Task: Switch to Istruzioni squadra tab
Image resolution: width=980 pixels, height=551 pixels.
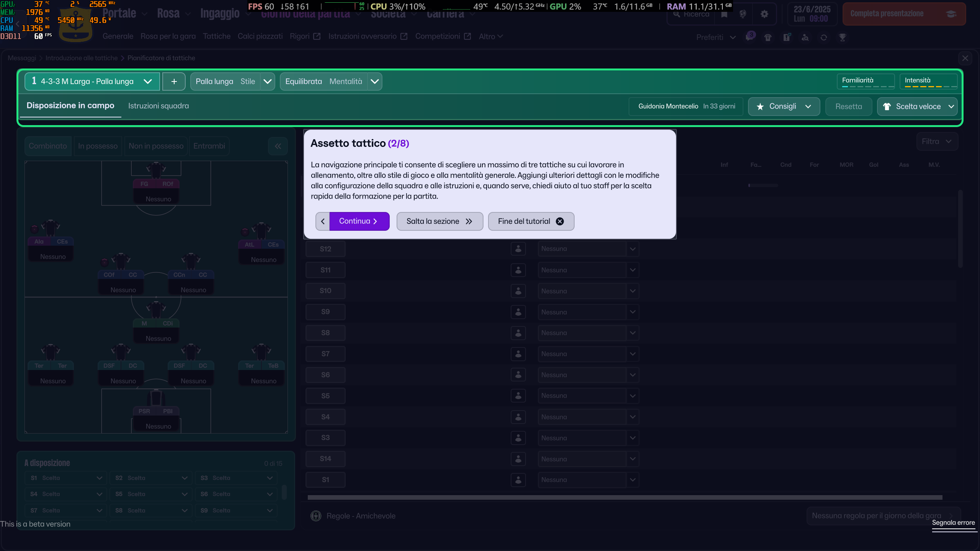Action: [x=158, y=106]
